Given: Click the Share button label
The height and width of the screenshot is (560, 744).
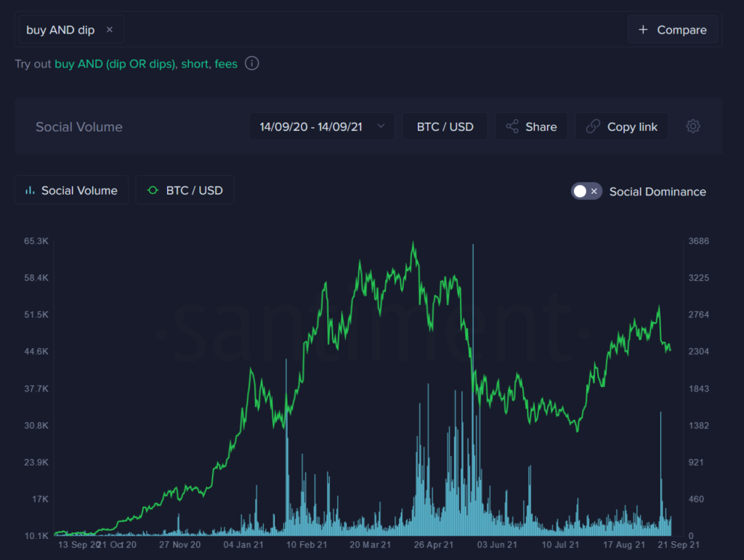Looking at the screenshot, I should pos(541,126).
